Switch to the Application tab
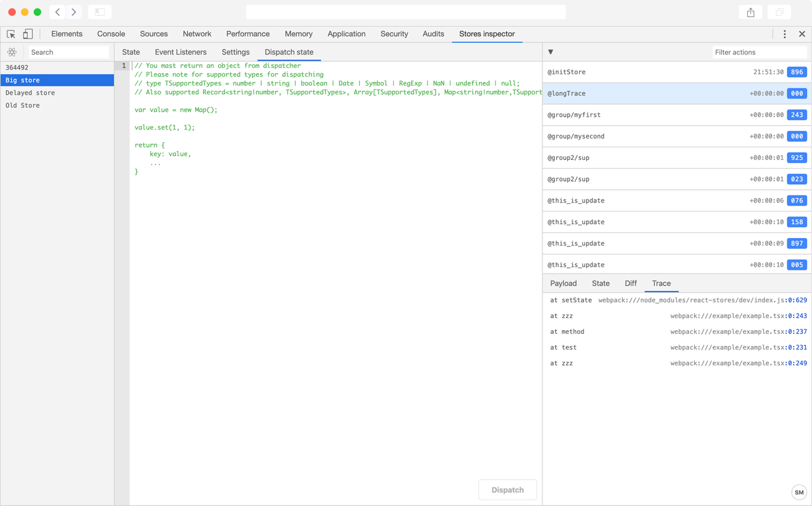This screenshot has width=812, height=506. [346, 34]
